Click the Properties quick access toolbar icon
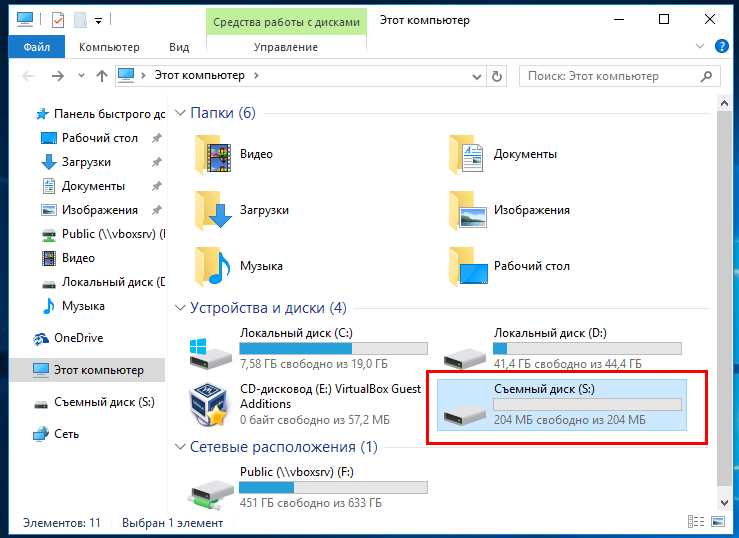This screenshot has width=739, height=538. pos(57,20)
